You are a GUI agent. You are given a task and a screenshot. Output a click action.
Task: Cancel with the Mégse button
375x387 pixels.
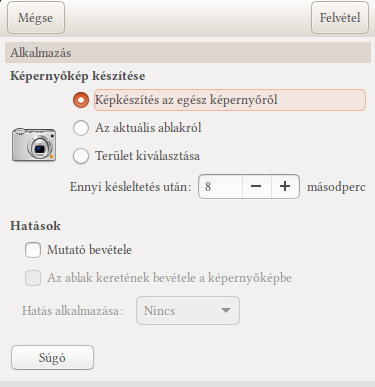[36, 18]
